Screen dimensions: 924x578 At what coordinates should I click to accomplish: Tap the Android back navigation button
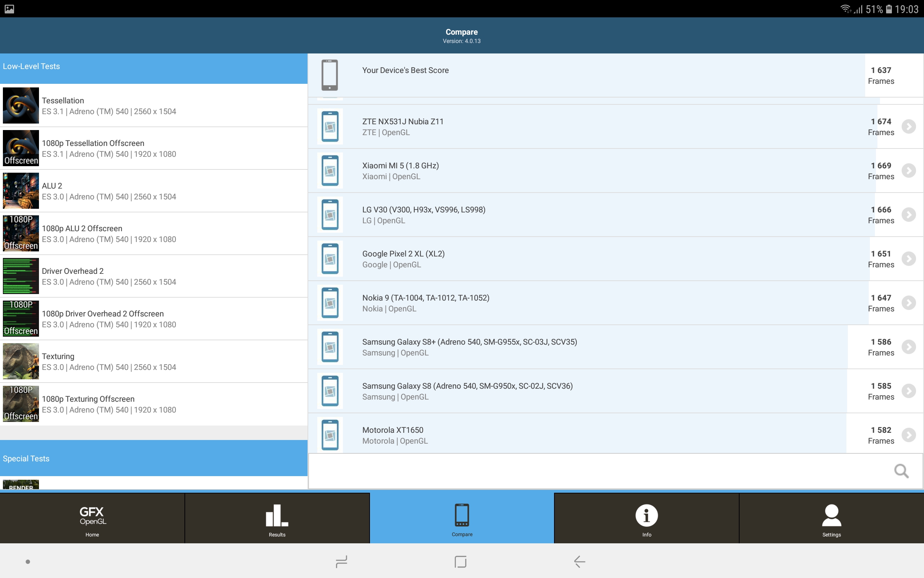[579, 561]
